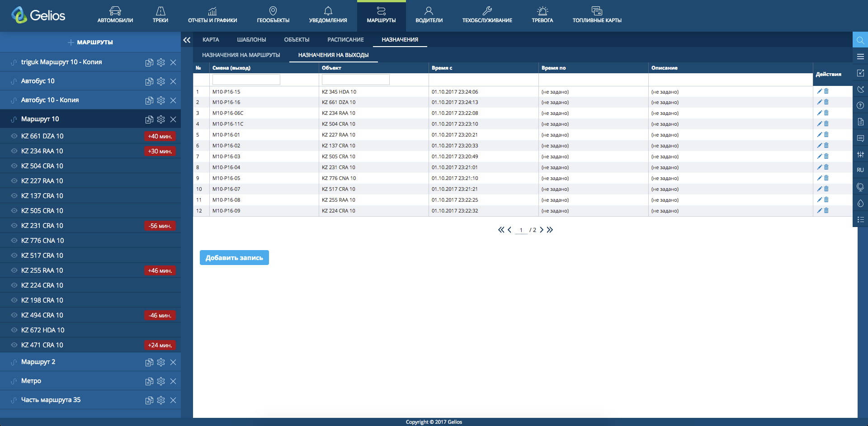This screenshot has width=868, height=426.
Task: Click the Gelios logo
Action: [38, 15]
